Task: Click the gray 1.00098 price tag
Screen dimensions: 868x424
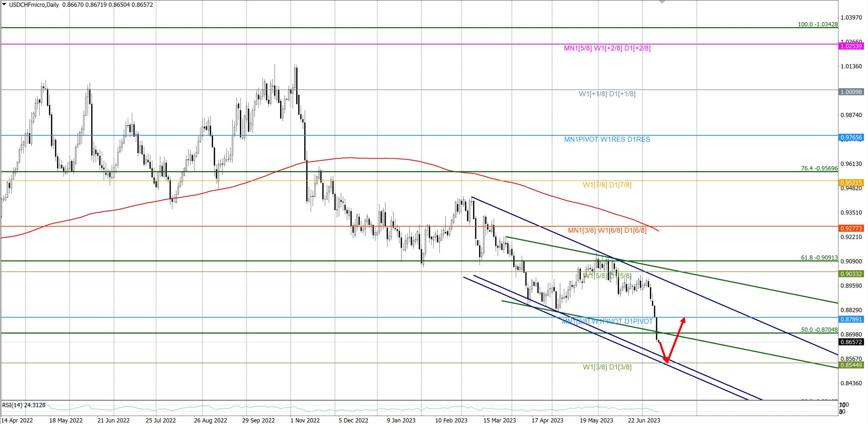Action: click(851, 92)
